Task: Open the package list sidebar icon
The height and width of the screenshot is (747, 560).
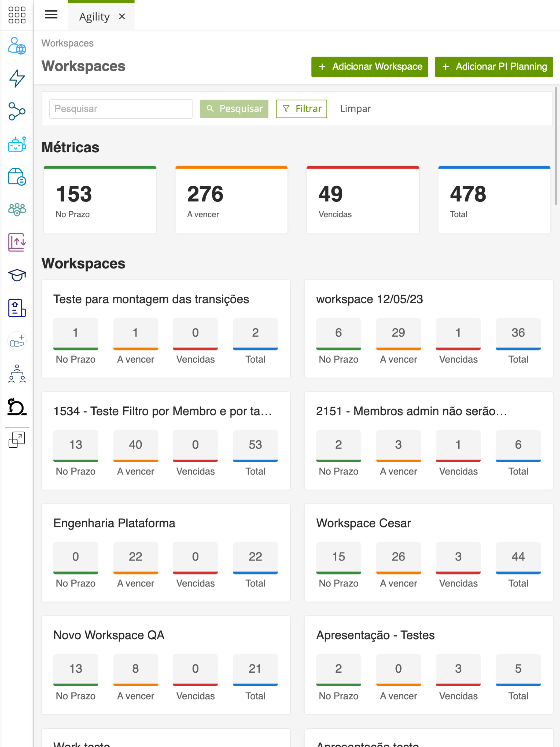Action: (x=17, y=177)
